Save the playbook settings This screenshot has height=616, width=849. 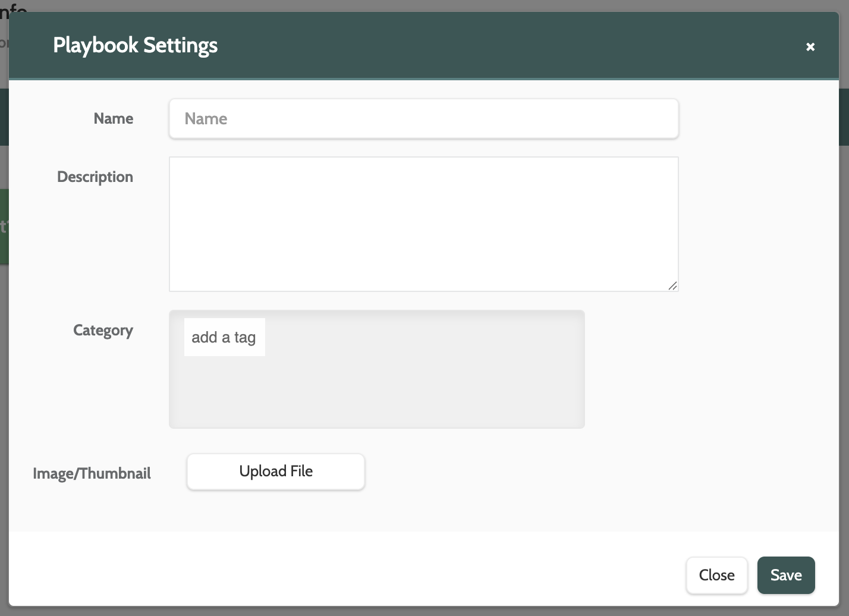tap(785, 575)
